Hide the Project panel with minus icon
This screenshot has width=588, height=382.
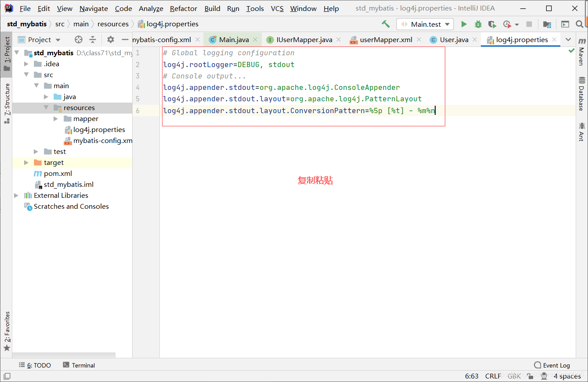click(125, 39)
